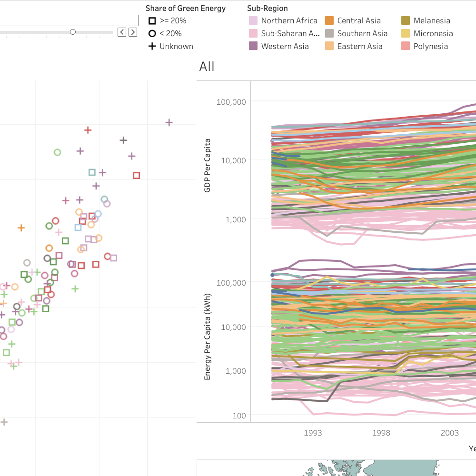Click the 'Unknown' legend label
This screenshot has height=476, width=476.
pos(177,46)
